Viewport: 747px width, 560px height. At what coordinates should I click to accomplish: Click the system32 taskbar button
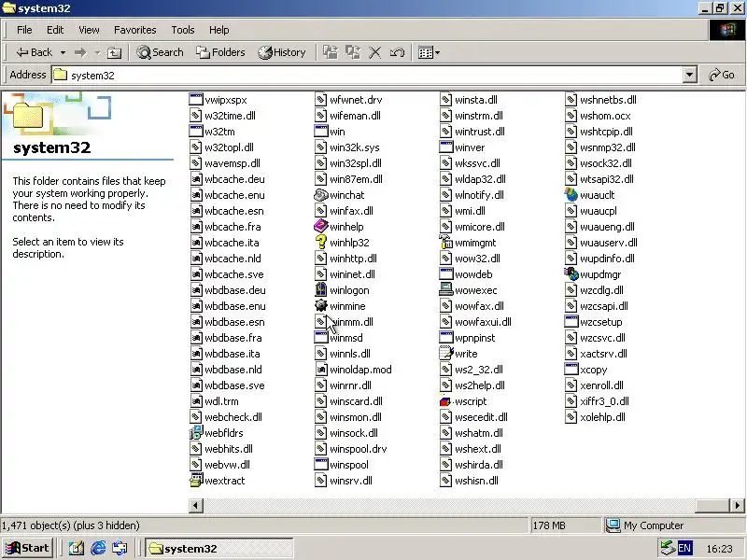click(219, 548)
